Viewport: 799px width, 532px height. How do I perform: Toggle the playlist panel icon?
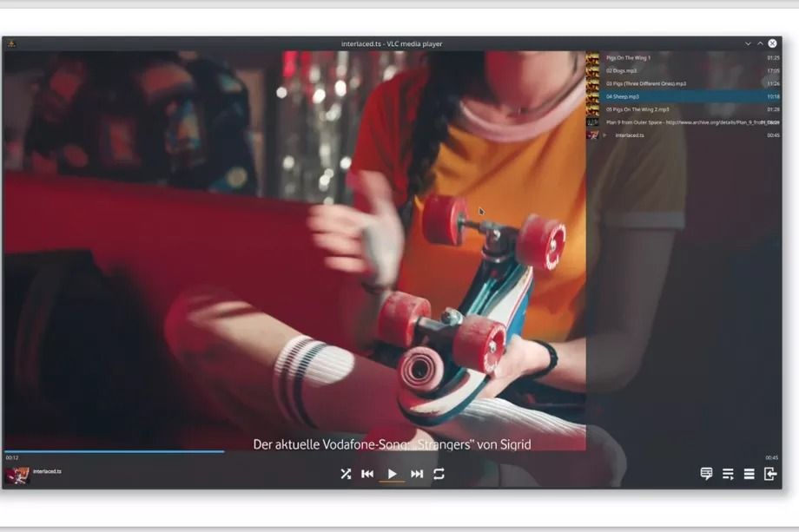point(728,474)
